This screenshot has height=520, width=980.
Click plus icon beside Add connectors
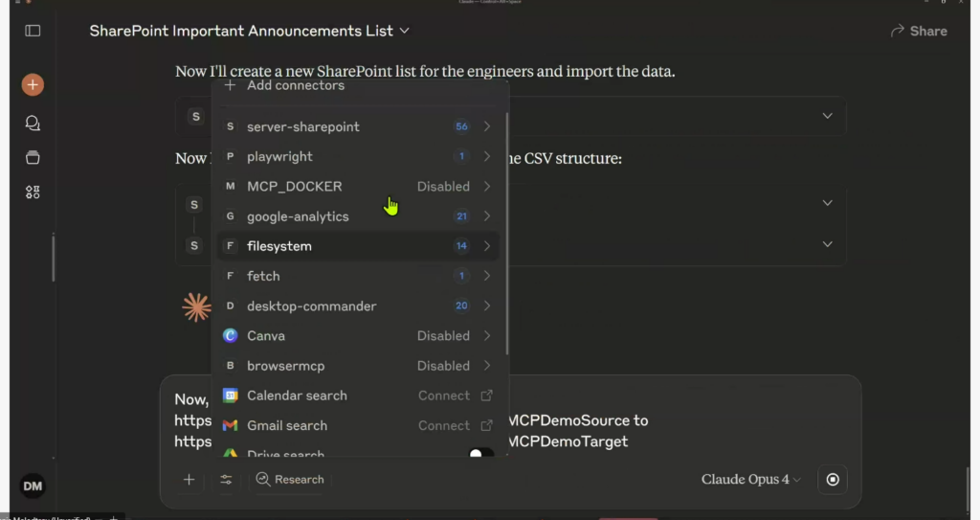tap(230, 85)
